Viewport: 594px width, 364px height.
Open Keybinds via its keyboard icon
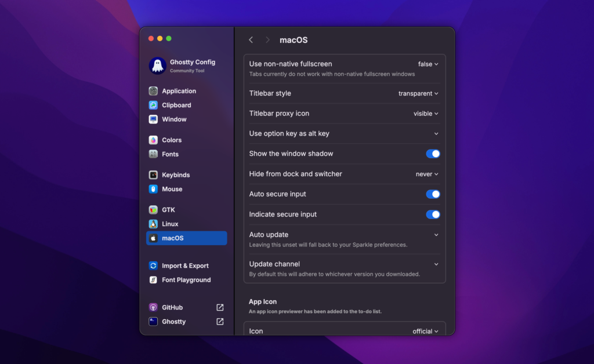click(x=153, y=175)
